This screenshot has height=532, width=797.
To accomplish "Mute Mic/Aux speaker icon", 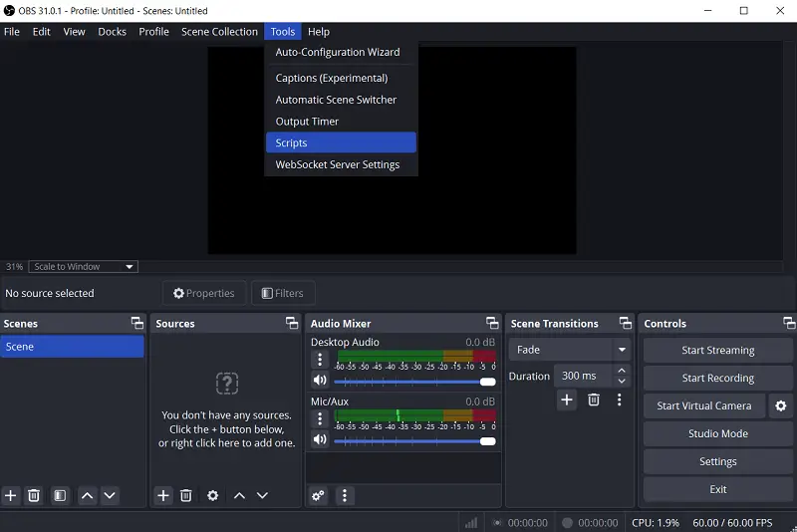I will [320, 439].
